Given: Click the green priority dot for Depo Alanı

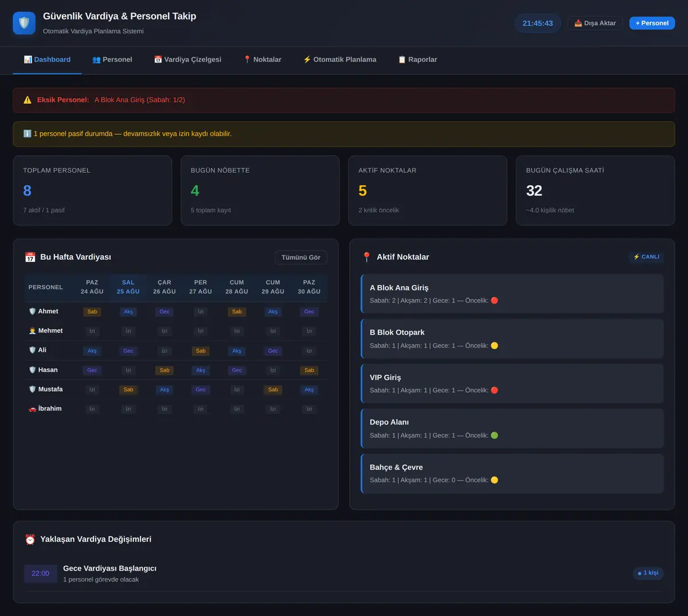Looking at the screenshot, I should (494, 435).
